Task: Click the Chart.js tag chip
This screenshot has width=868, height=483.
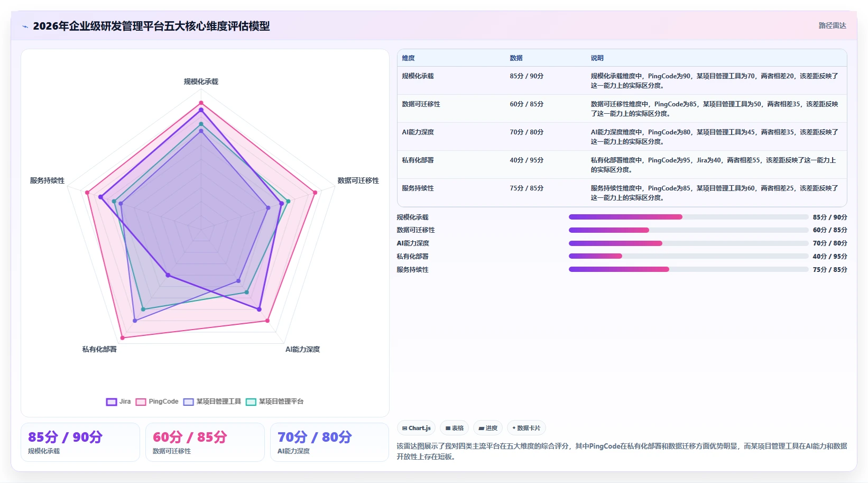Action: (x=417, y=428)
